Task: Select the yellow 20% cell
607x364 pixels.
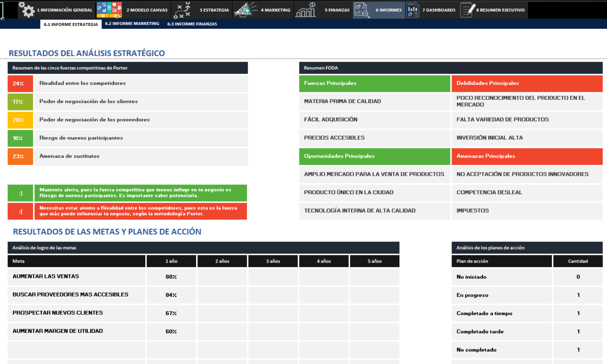Action: click(20, 120)
